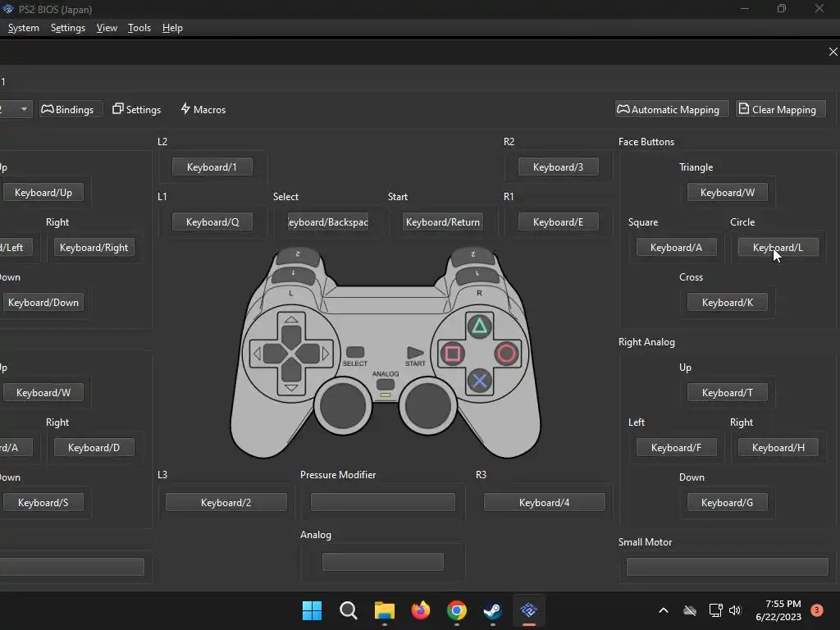Rebind L2 button Keyboard/1
The height and width of the screenshot is (630, 840).
(212, 167)
